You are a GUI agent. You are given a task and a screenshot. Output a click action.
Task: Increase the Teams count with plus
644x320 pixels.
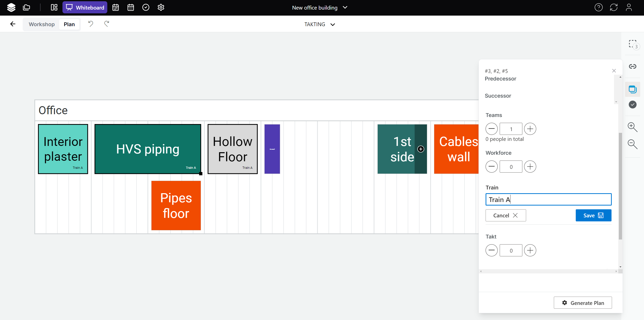pyautogui.click(x=530, y=129)
